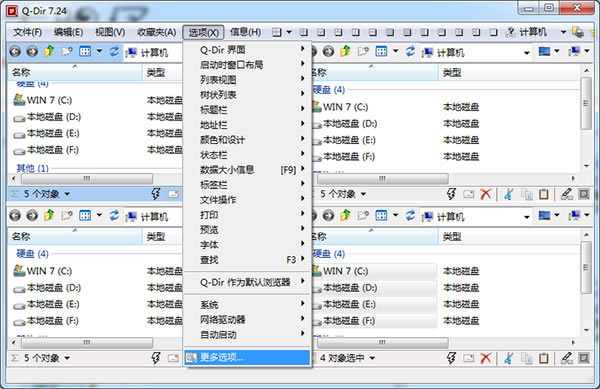Viewport: 600px width, 389px height.
Task: Open 计算机 dropdown arrow in main toolbar
Action: click(563, 32)
